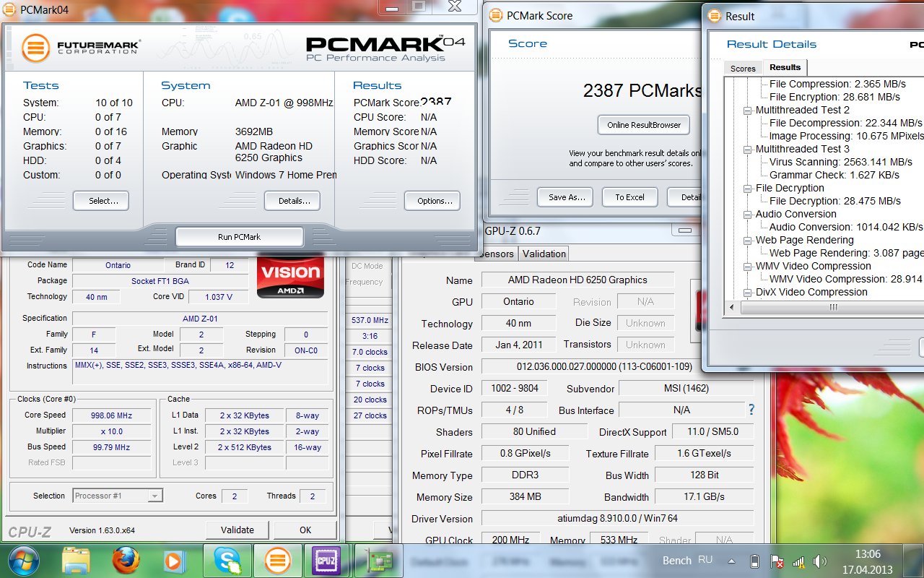Click Details button under System
The width and height of the screenshot is (924, 578).
pos(292,201)
